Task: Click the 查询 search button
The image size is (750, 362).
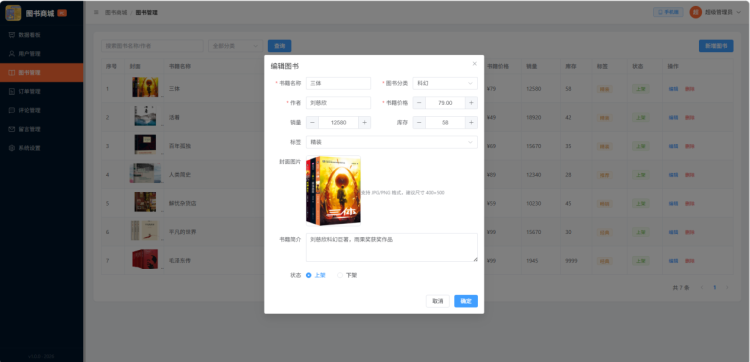Action: (279, 46)
